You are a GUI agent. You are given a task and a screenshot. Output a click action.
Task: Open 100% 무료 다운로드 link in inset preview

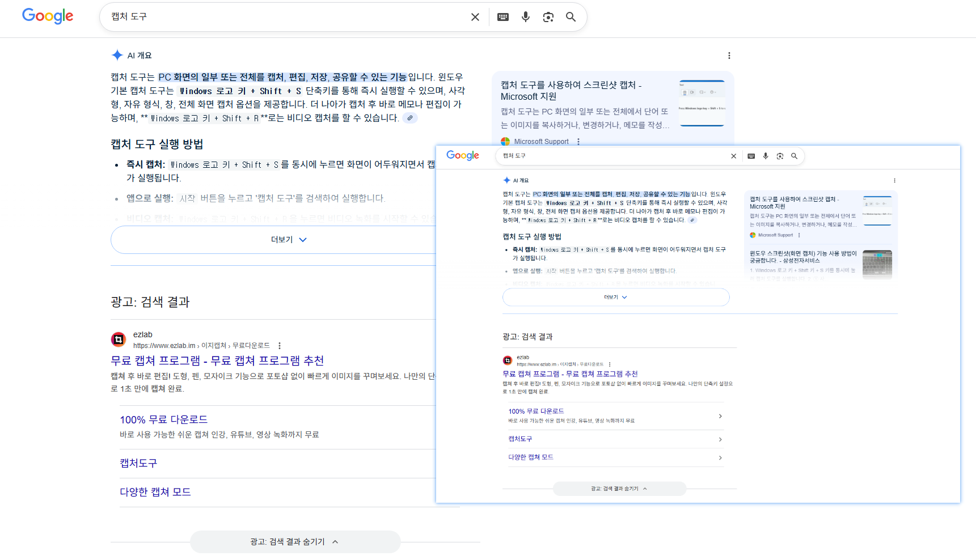click(536, 411)
